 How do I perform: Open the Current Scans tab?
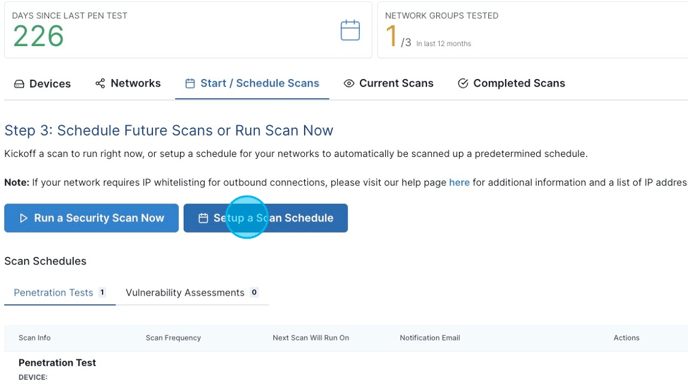point(388,83)
